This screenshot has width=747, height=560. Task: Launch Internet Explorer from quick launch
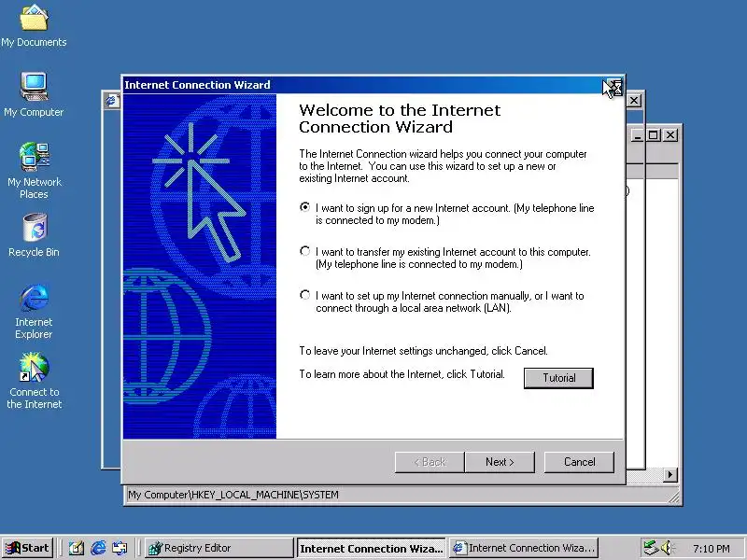[x=98, y=549]
